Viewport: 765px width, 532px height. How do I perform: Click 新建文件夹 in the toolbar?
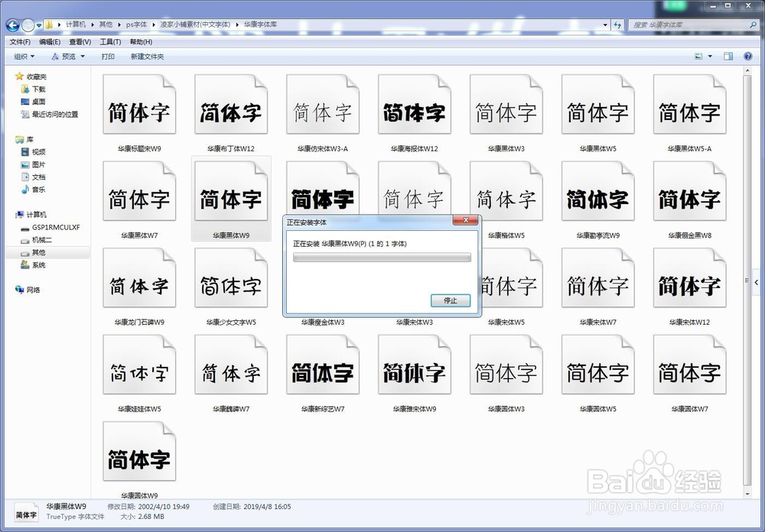[x=148, y=57]
